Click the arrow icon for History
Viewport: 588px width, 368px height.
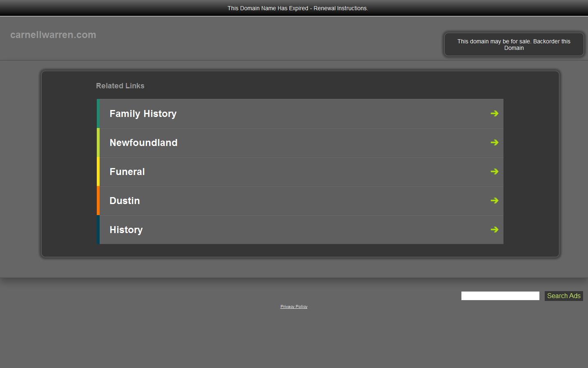(x=494, y=229)
